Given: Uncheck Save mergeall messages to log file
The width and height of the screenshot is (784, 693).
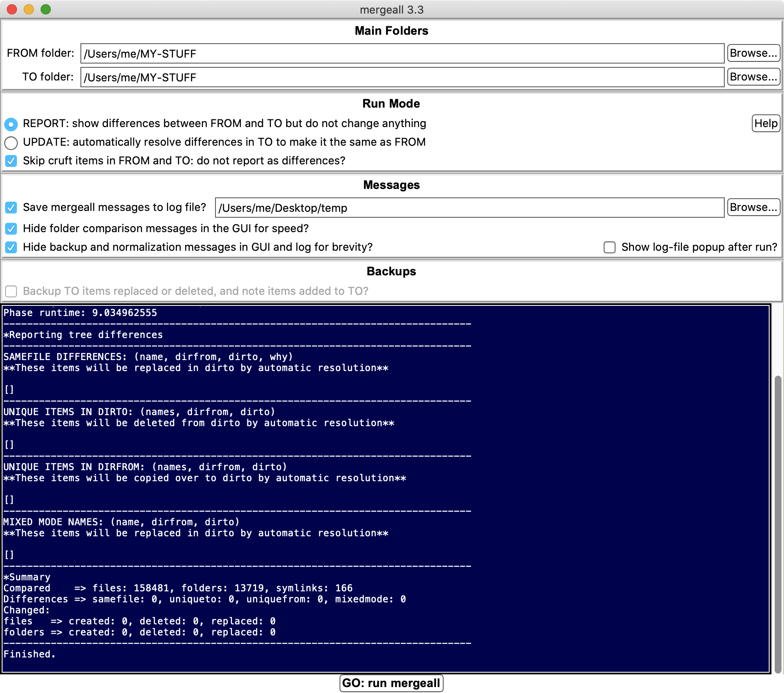Looking at the screenshot, I should [x=11, y=208].
